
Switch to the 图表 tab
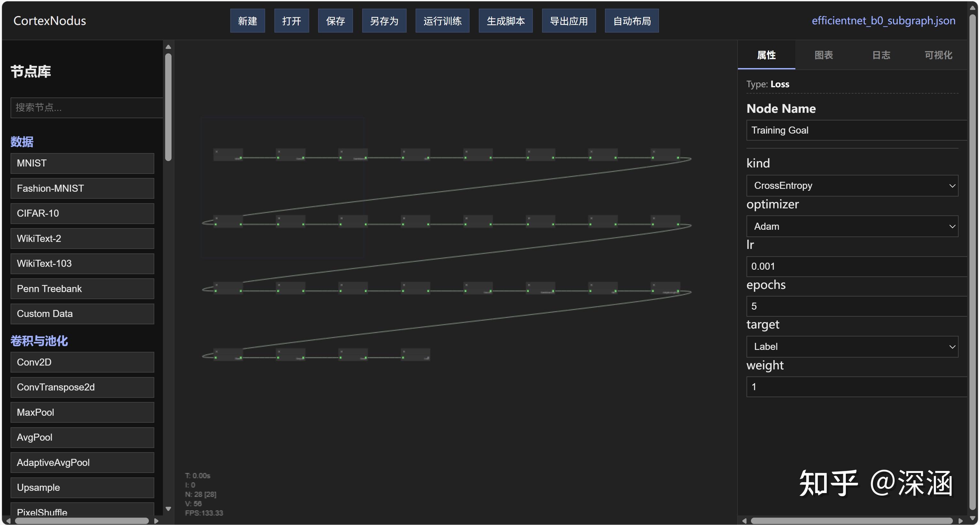pos(824,55)
